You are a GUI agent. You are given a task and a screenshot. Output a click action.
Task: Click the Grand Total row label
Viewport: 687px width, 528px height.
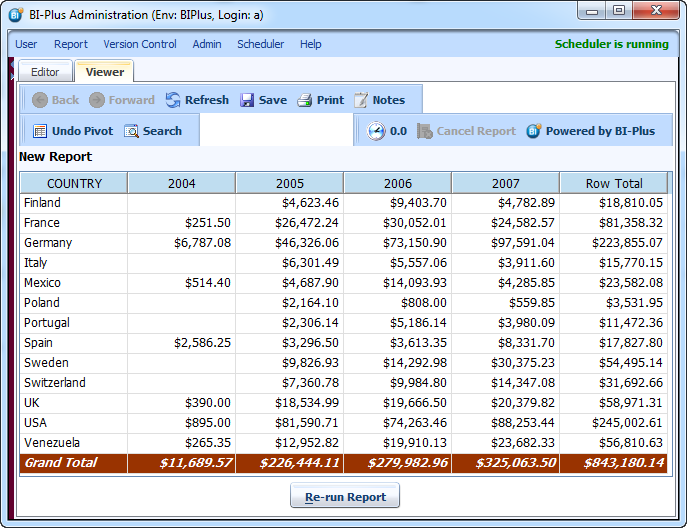(x=61, y=463)
